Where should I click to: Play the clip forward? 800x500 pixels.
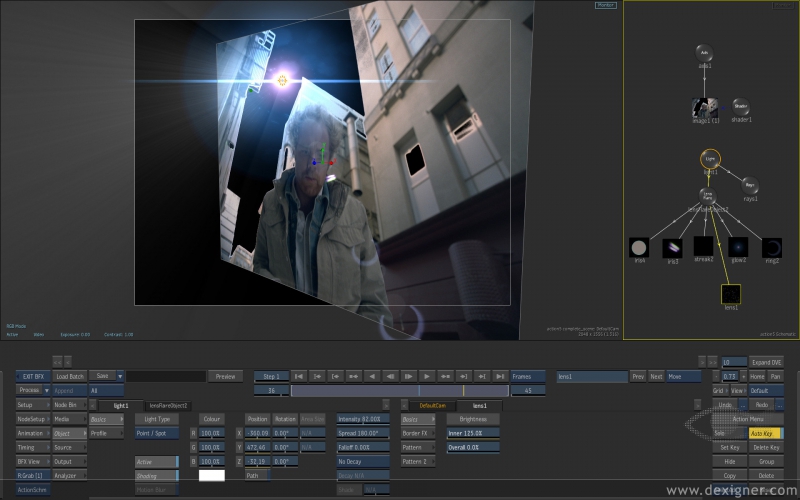pos(427,377)
